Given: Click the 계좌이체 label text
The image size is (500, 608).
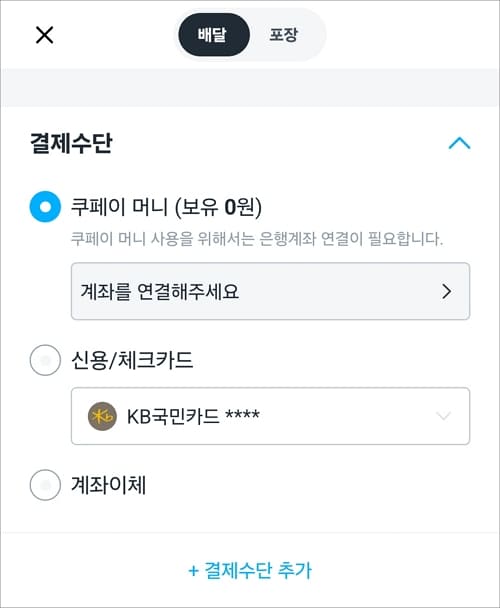Looking at the screenshot, I should [109, 485].
